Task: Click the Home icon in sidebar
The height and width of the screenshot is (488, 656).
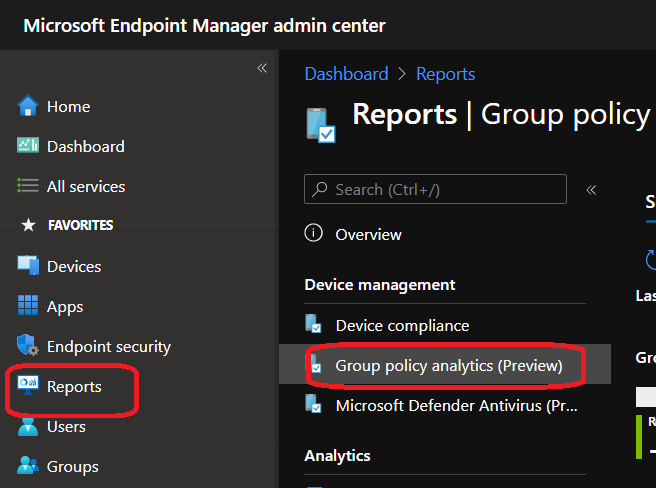Action: pos(27,107)
